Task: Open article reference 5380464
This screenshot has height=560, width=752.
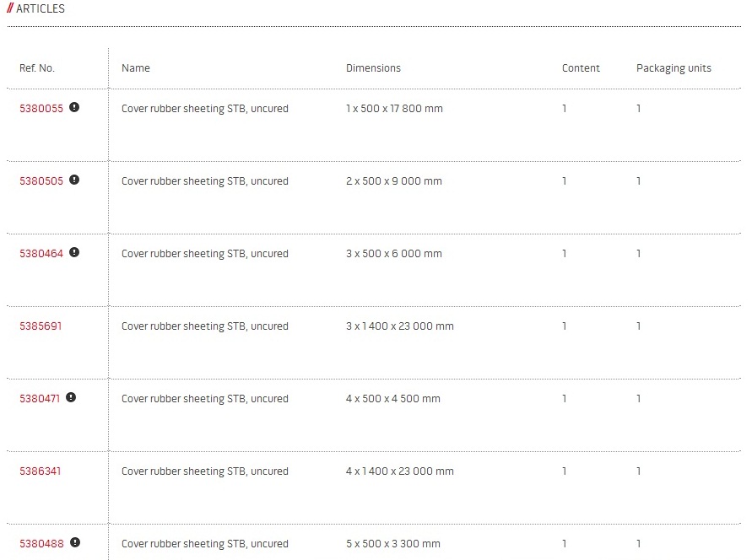Action: [x=41, y=254]
